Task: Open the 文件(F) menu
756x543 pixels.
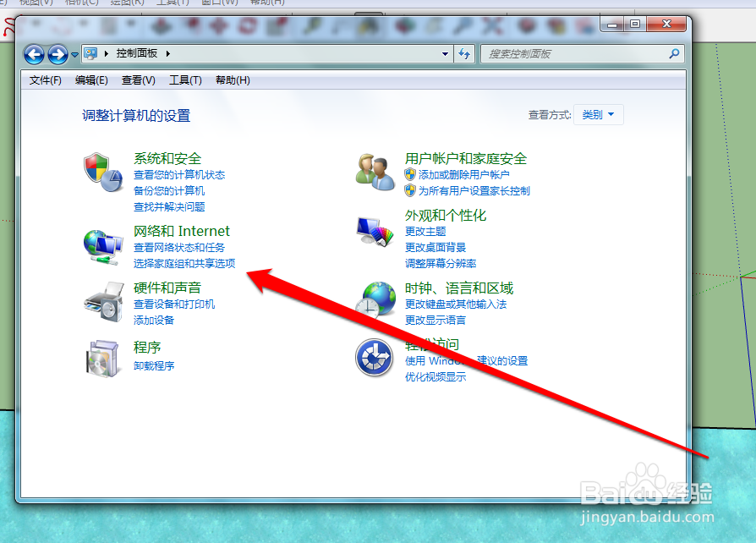Action: (x=46, y=80)
